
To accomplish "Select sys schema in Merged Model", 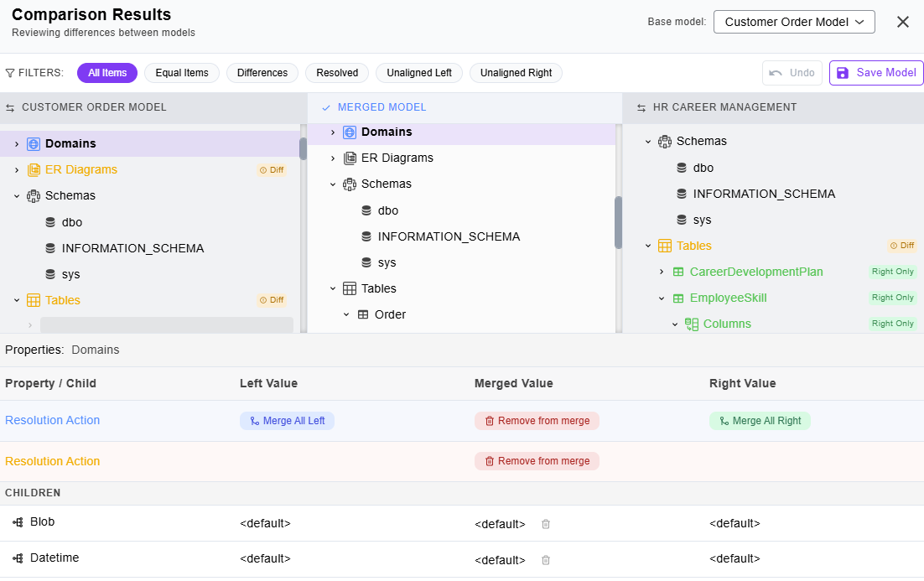I will (387, 262).
